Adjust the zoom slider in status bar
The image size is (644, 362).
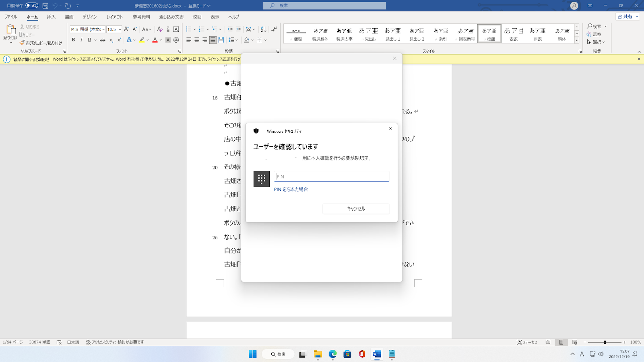[x=605, y=342]
